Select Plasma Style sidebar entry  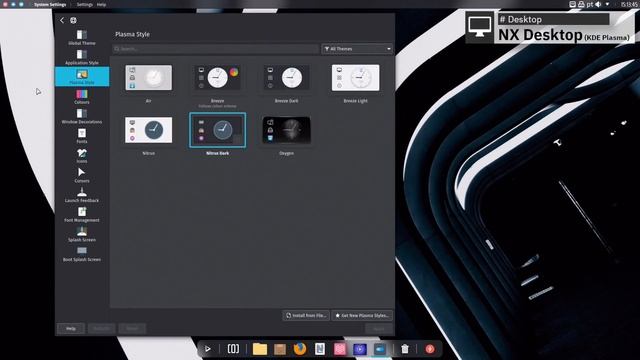tap(82, 77)
